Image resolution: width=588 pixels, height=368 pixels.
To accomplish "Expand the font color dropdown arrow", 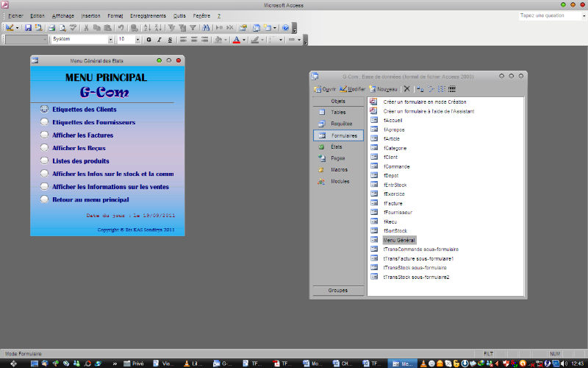I will click(244, 40).
